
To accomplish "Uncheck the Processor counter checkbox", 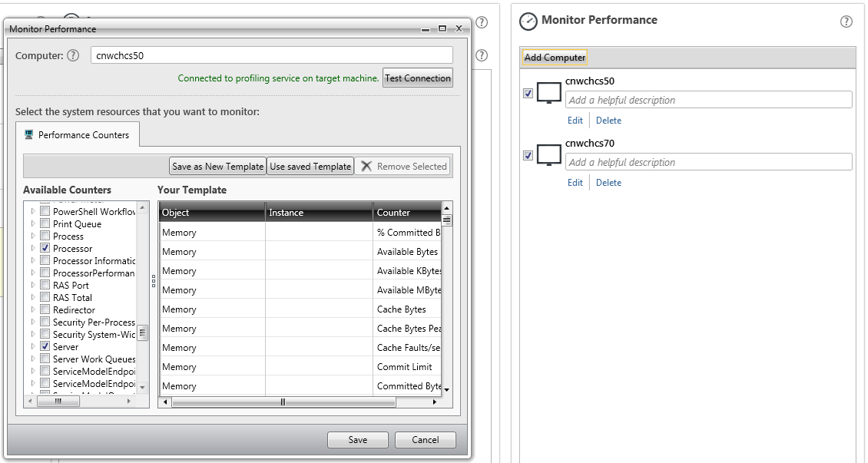I will pos(45,249).
